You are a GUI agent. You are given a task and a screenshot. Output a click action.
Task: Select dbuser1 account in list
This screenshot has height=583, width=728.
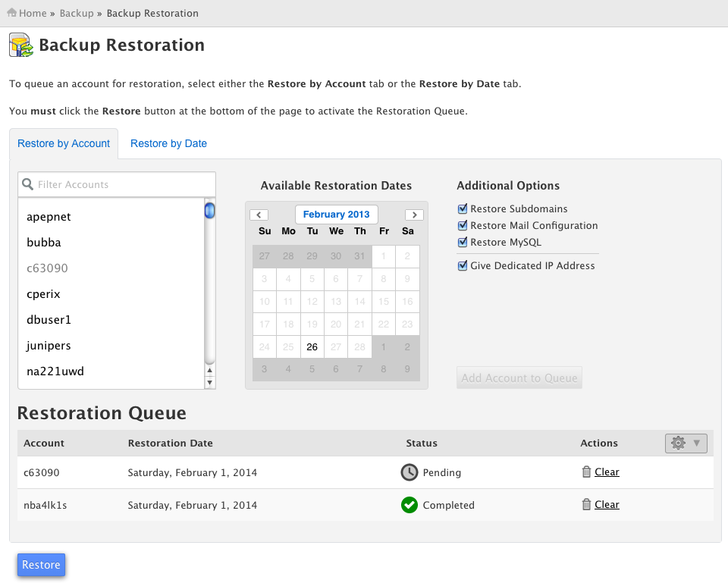[49, 320]
